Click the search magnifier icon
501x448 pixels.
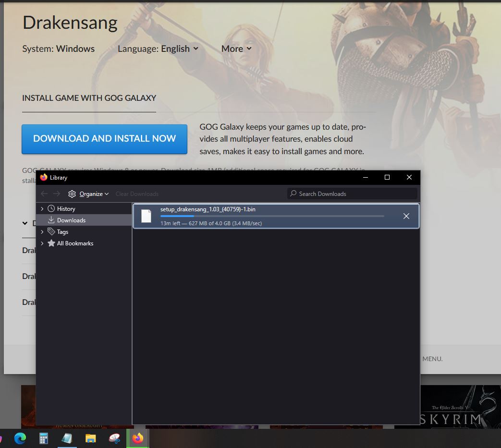[x=293, y=194]
